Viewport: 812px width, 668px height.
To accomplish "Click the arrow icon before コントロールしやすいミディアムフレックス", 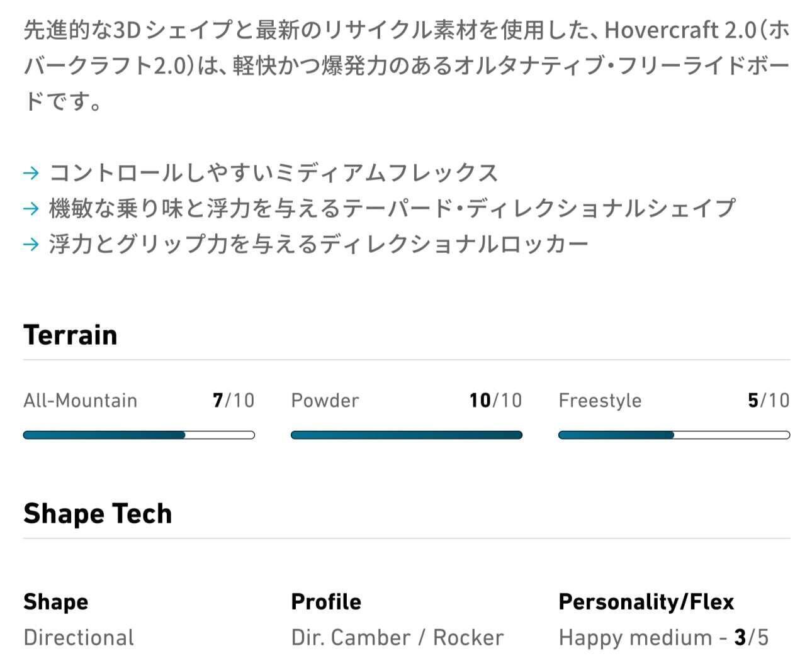I will point(31,173).
